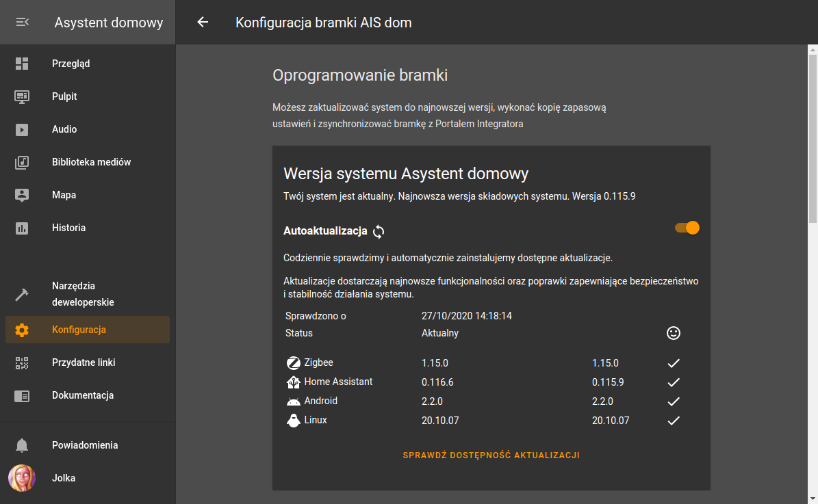Viewport: 818px width, 504px height.
Task: Open notifications via the bell icon
Action: coord(22,445)
